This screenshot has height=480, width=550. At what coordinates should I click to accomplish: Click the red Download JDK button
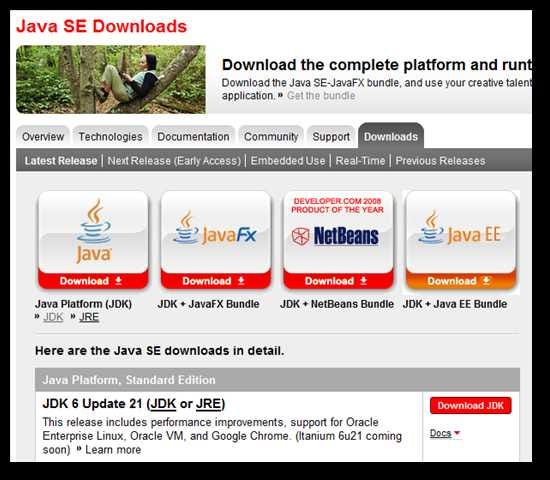tap(470, 406)
